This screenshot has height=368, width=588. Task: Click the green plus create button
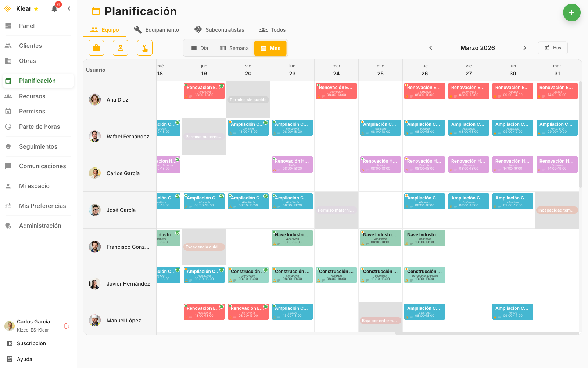(572, 13)
